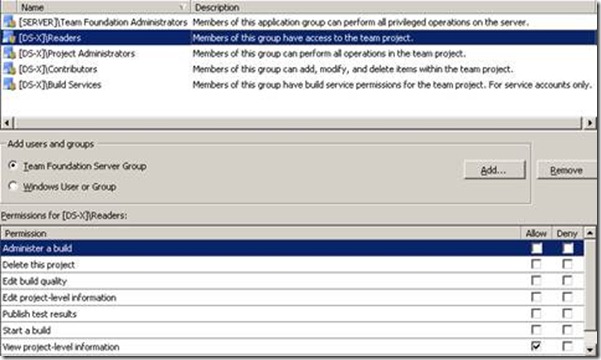
Task: Sort groups by Name column header
Action: 103,7
